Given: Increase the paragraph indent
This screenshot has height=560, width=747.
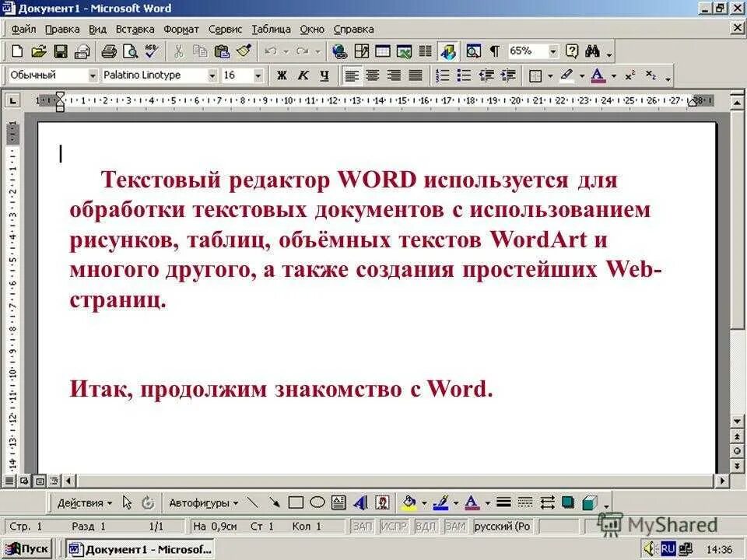Looking at the screenshot, I should point(509,75).
